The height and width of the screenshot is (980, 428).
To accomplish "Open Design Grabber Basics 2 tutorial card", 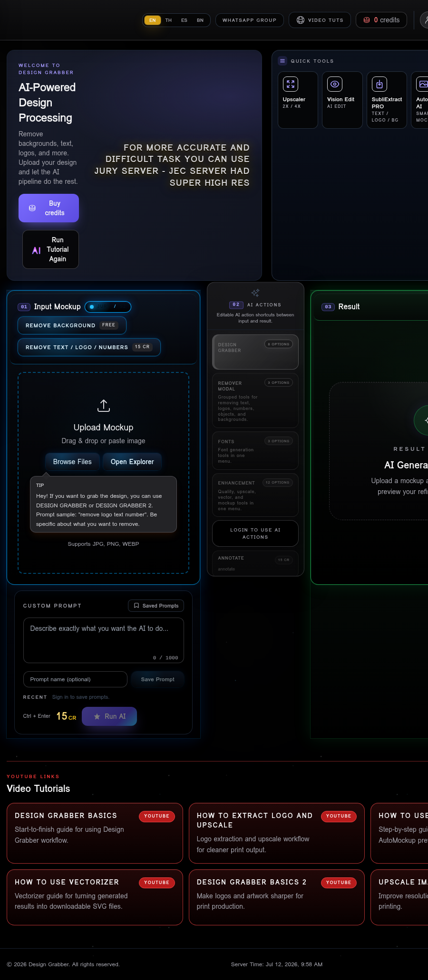I will tap(277, 897).
